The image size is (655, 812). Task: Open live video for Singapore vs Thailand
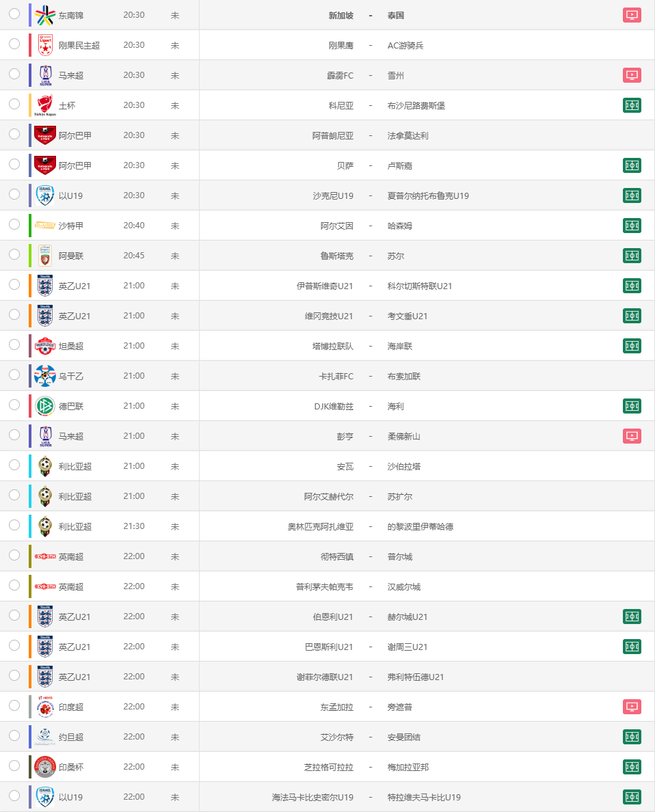[x=632, y=15]
